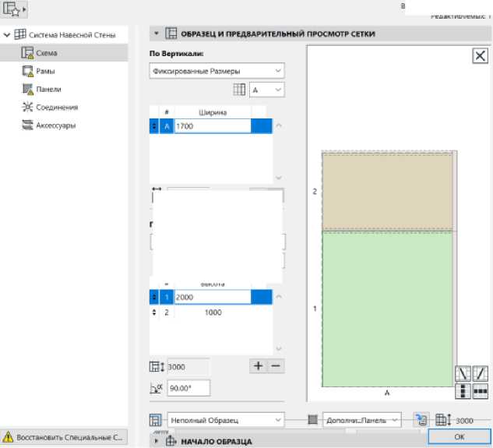Click total pattern height icon beside 3000
The image size is (493, 448).
157,367
